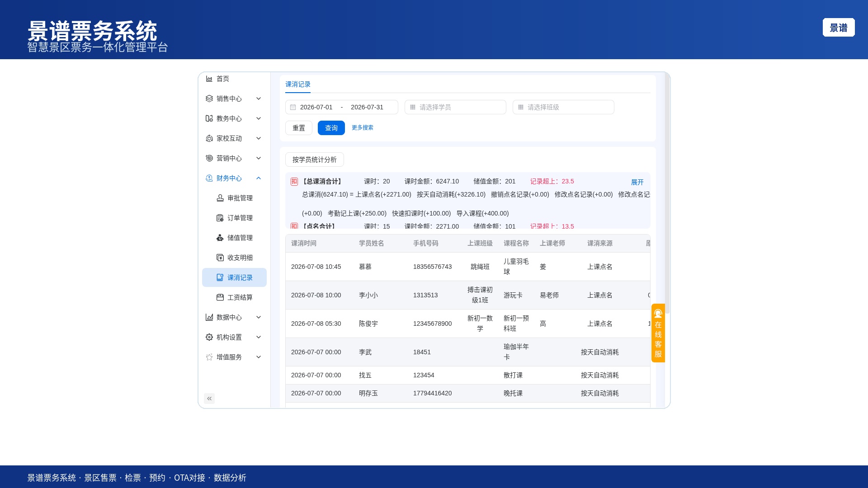Click the 机构设置 gear icon
The image size is (868, 488).
[209, 337]
